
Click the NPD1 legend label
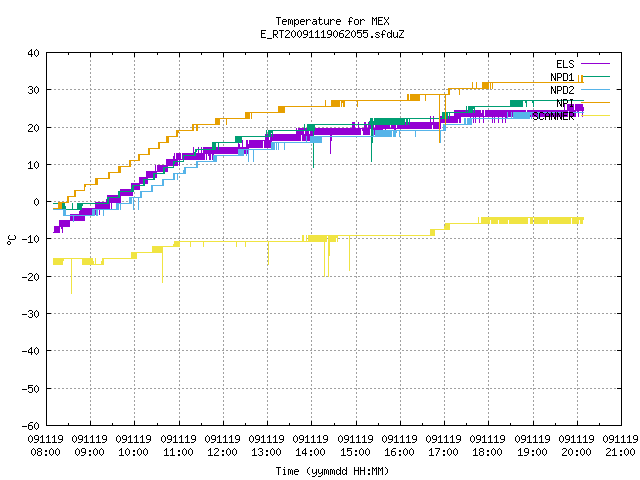(562, 77)
